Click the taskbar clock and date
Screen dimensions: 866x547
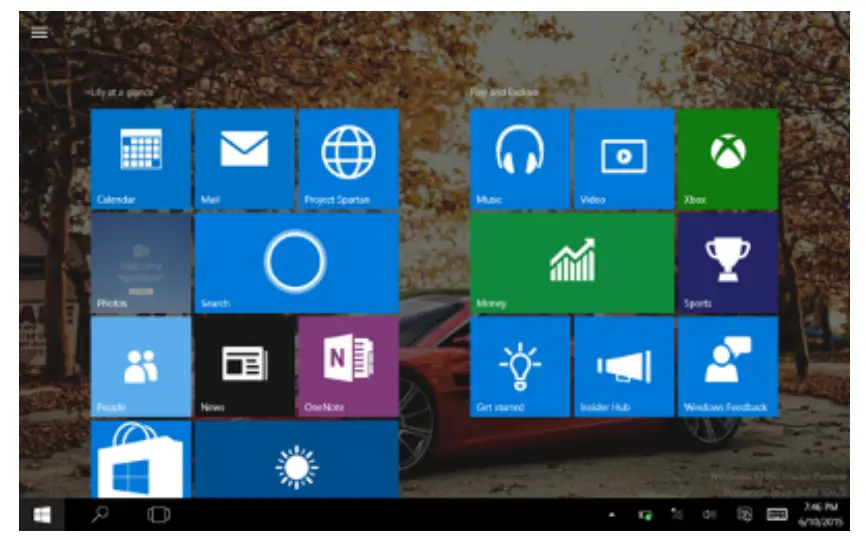[x=821, y=514]
